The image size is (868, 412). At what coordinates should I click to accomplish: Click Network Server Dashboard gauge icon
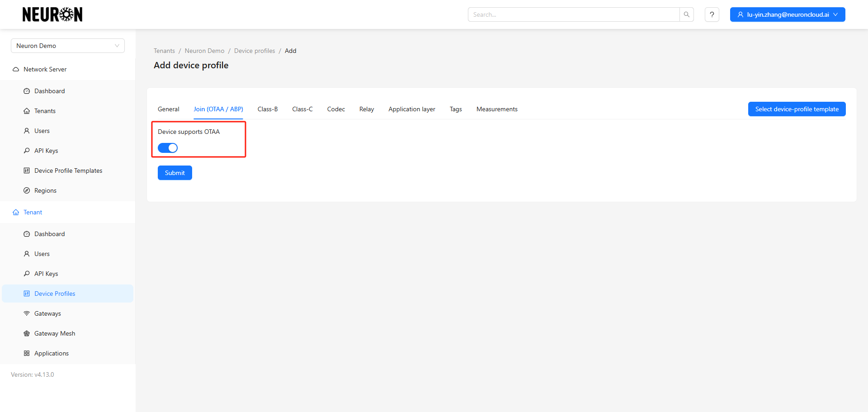coord(27,91)
